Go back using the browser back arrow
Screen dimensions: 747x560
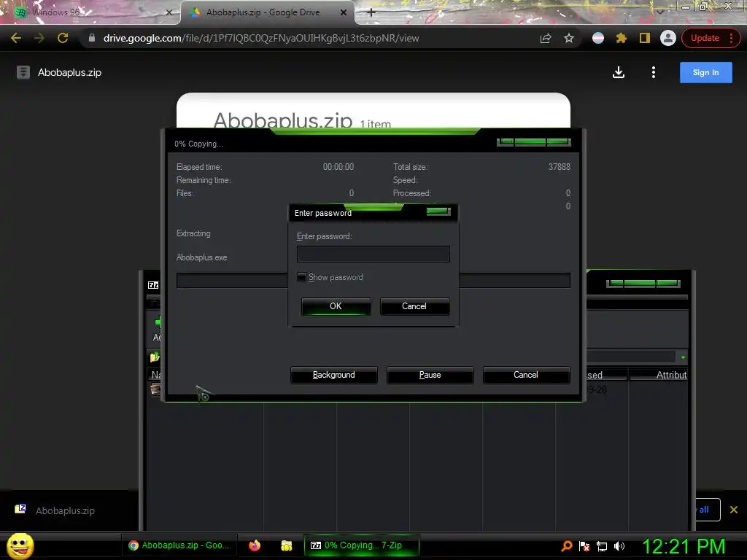pyautogui.click(x=16, y=38)
